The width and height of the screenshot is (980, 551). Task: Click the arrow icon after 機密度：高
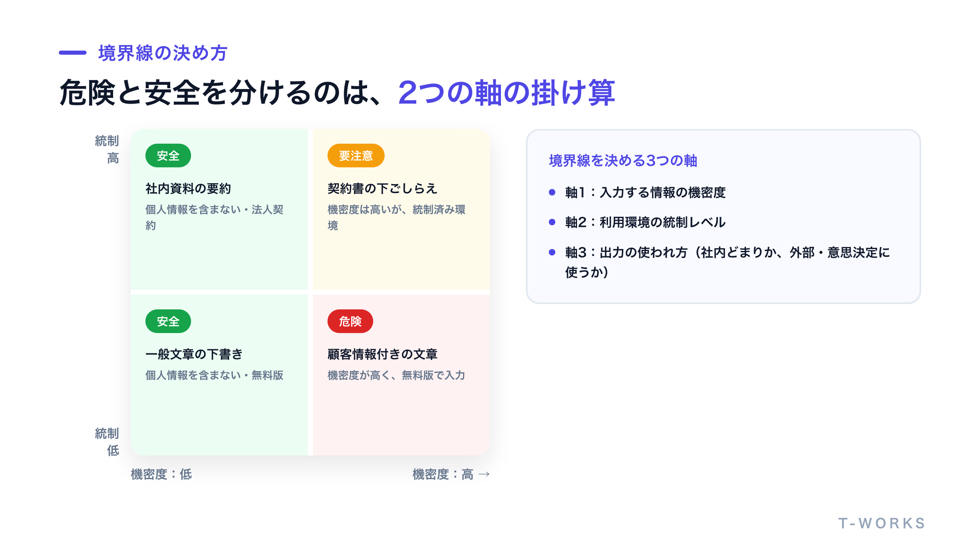(x=484, y=474)
